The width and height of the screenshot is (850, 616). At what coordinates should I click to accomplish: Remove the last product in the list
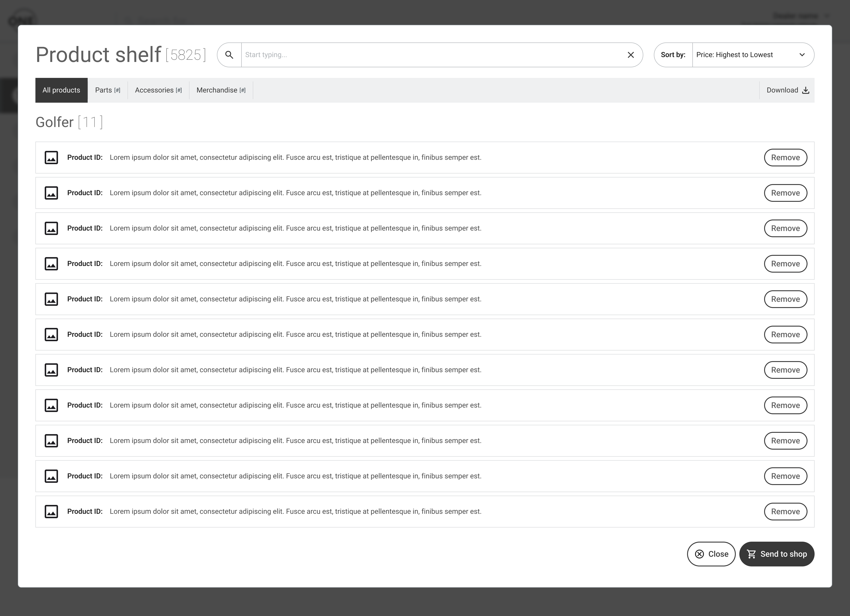785,512
